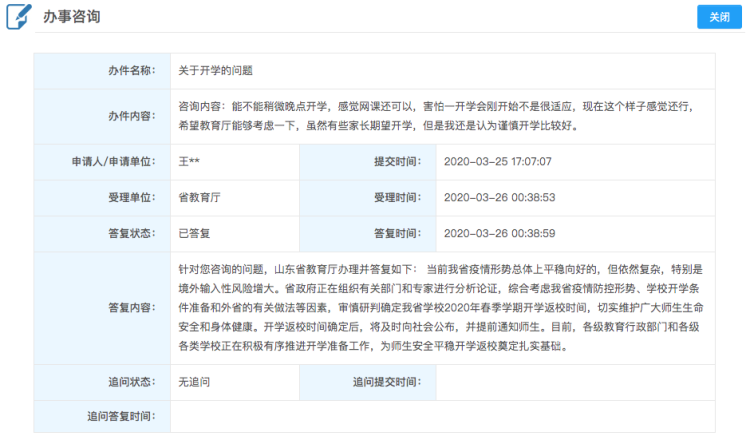Click the 受理单位 label
Screen dimensions: 750x444
pyautogui.click(x=132, y=198)
